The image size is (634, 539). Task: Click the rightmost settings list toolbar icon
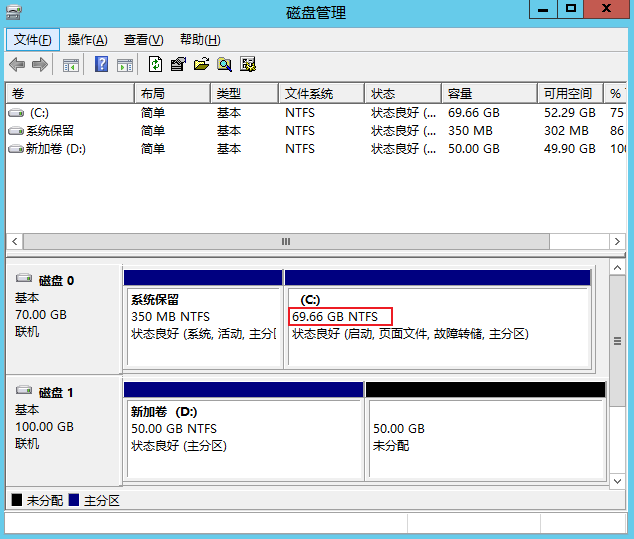tap(248, 65)
